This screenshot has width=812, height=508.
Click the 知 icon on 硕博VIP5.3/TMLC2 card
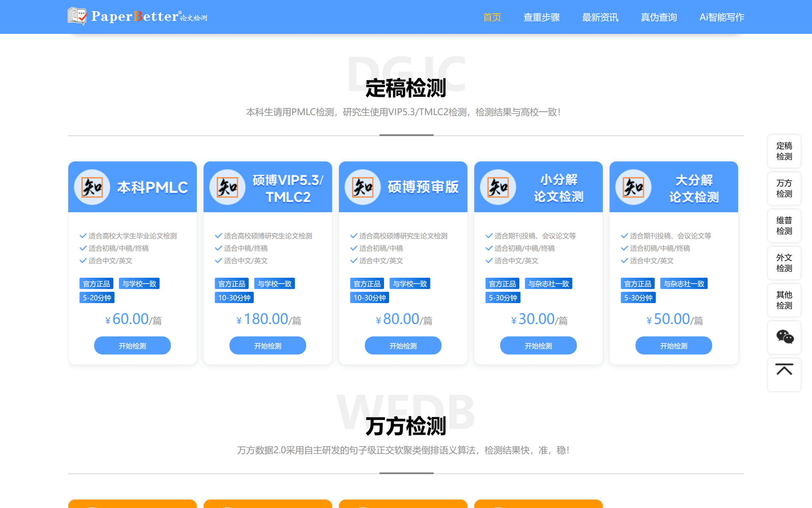click(x=228, y=187)
